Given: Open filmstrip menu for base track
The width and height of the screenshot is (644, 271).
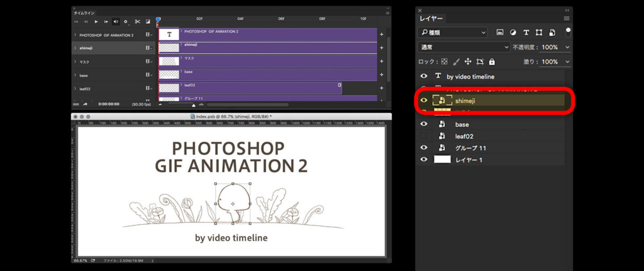Looking at the screenshot, I should click(148, 75).
